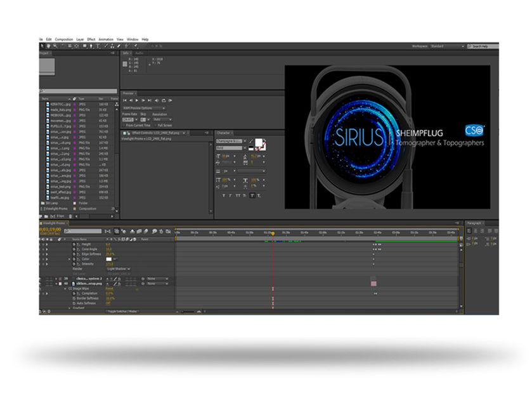Enable Faux Bold in the Character panel
The image size is (532, 396).
(x=224, y=195)
